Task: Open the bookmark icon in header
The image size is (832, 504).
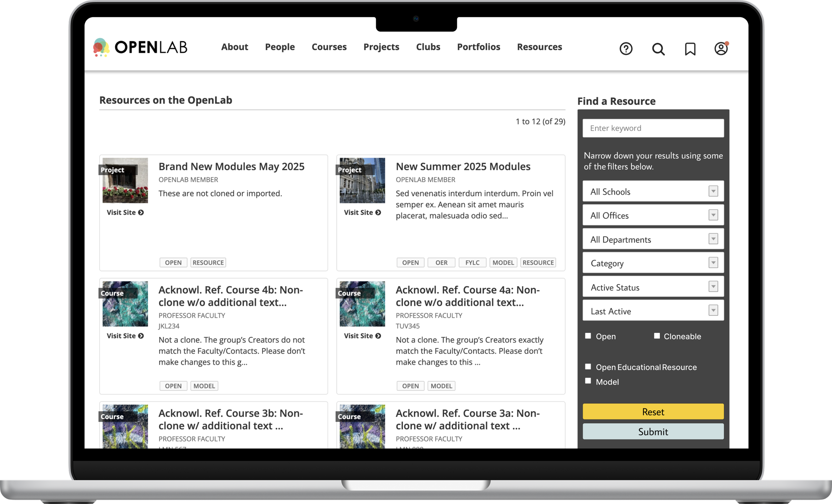Action: point(690,49)
